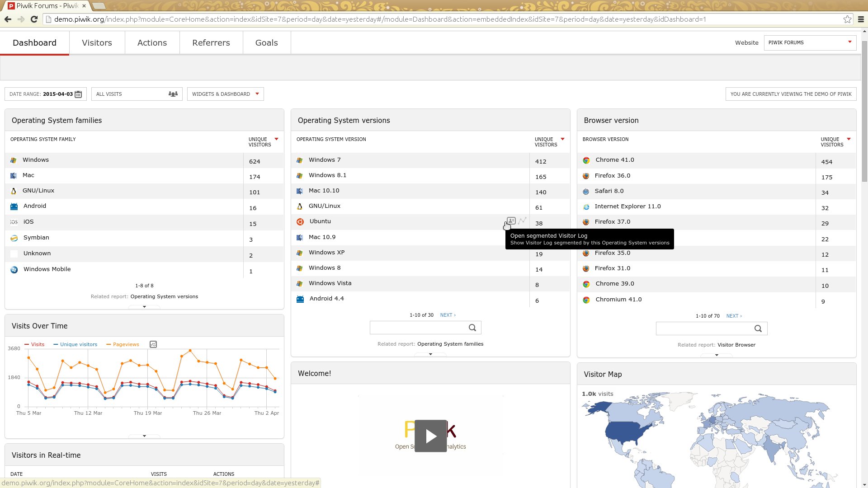Click the Android icon in OS families
868x488 pixels.
point(14,206)
